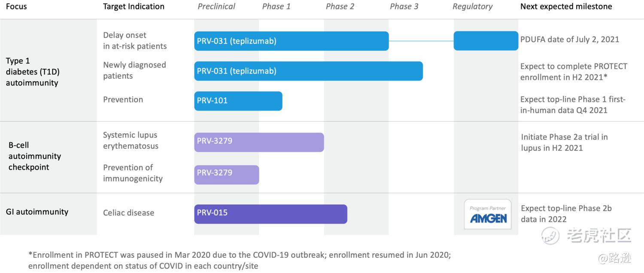The image size is (644, 273).
Task: Select the PRV-3279 bar for systemic lupus
Action: [x=259, y=142]
